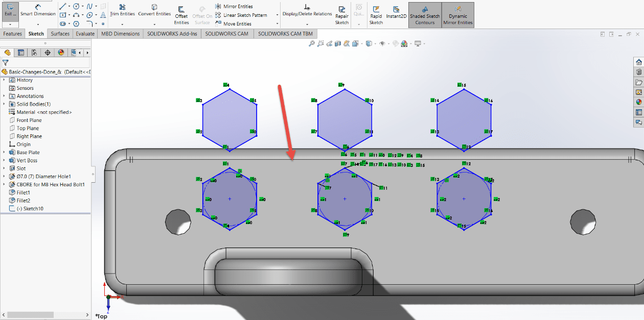The image size is (644, 320).
Task: Open the PropertyManager tab icon
Action: [x=20, y=53]
